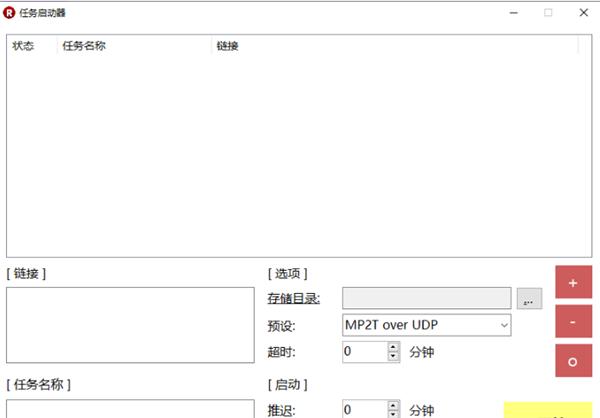Open the 预设 preset dropdown
Viewport: 600px width, 418px height.
504,325
